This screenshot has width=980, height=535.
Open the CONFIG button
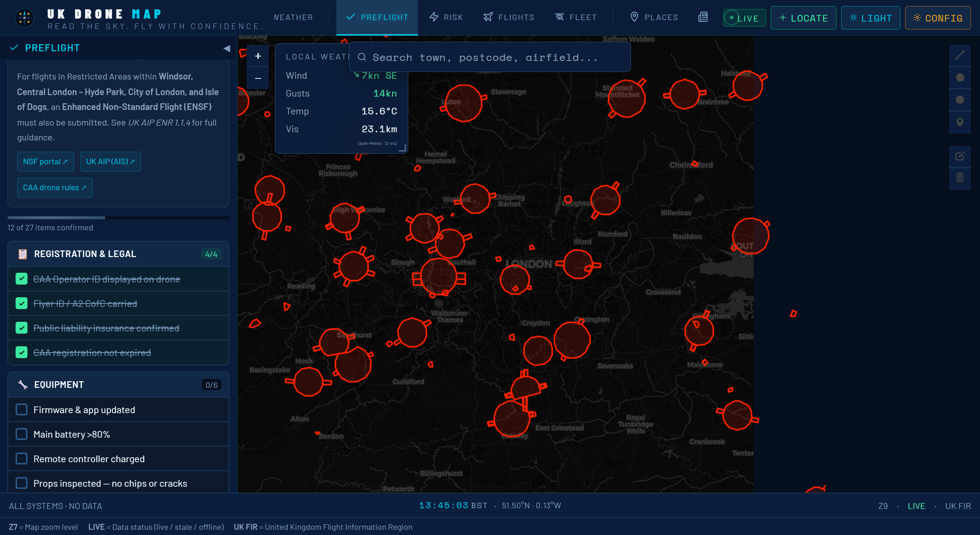click(x=938, y=18)
